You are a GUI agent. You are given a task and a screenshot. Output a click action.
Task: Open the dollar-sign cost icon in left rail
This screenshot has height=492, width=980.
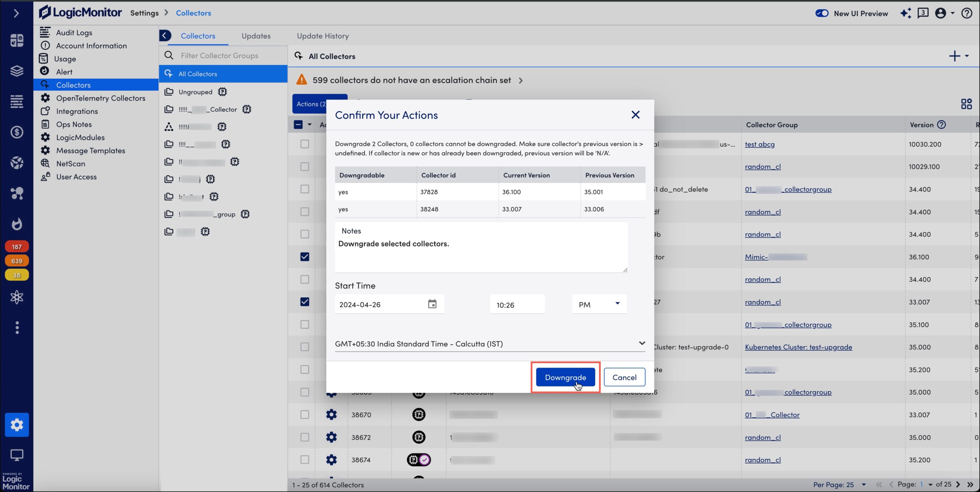pyautogui.click(x=16, y=132)
